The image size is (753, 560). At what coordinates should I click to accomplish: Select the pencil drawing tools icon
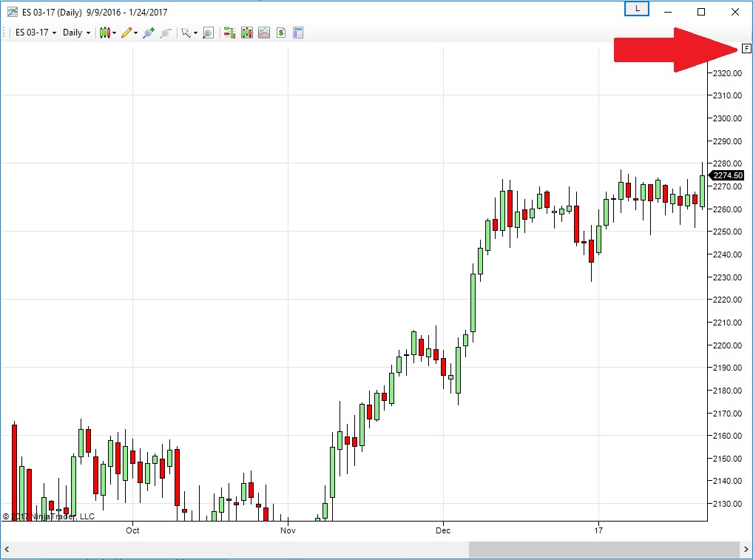126,33
